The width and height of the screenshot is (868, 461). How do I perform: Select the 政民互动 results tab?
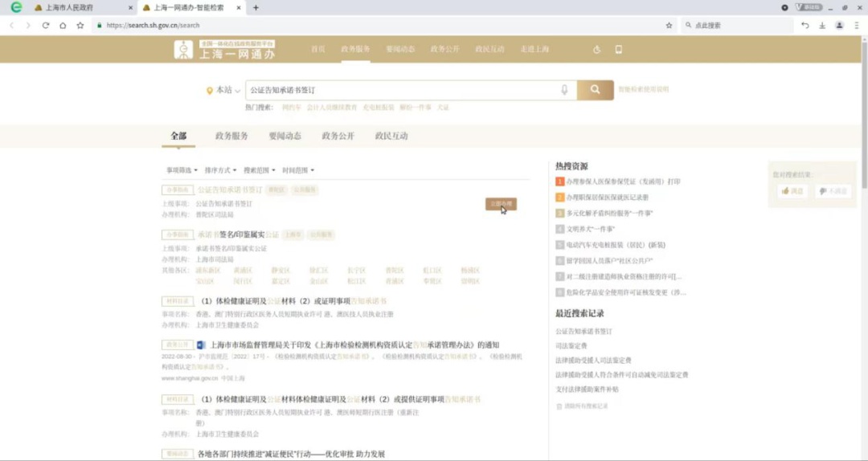[x=391, y=136]
